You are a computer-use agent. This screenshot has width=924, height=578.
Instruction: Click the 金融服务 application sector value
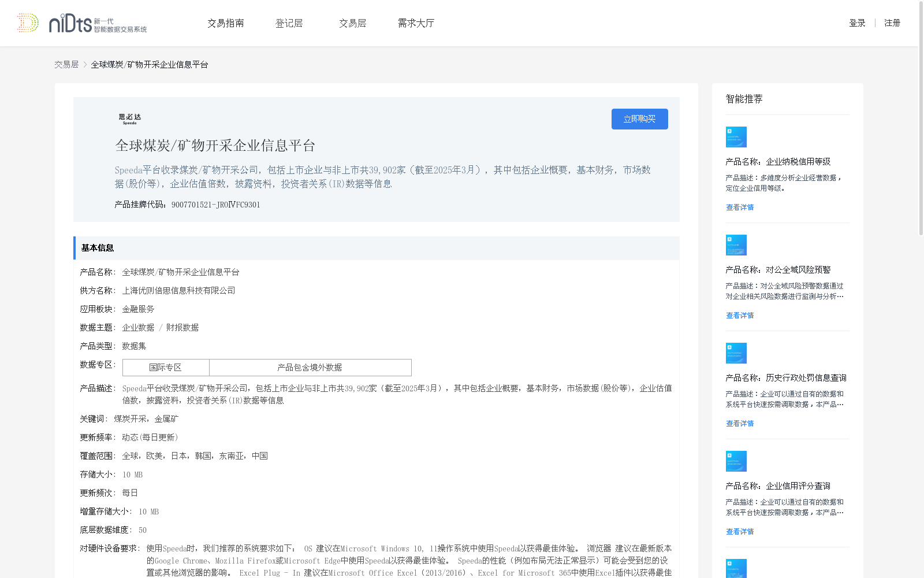click(138, 309)
